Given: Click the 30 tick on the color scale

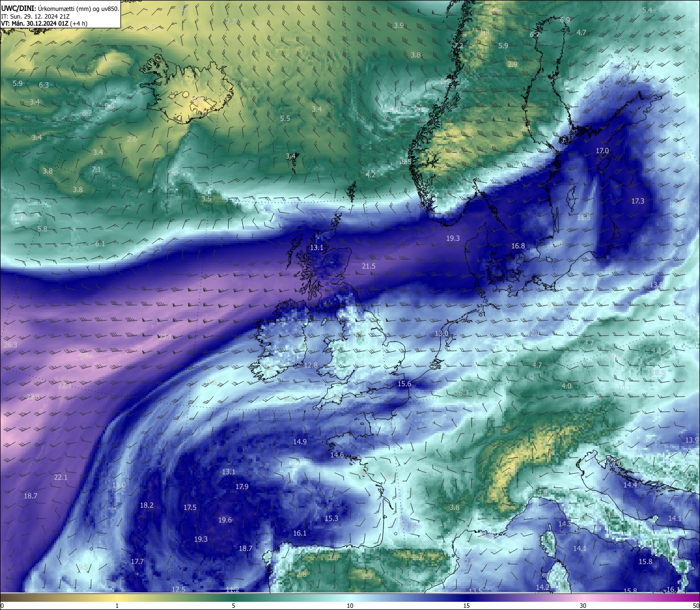Looking at the screenshot, I should (x=583, y=606).
